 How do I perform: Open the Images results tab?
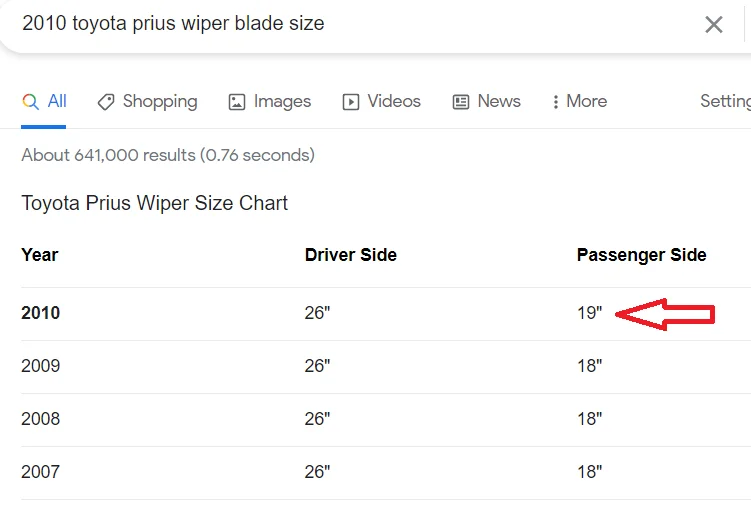pyautogui.click(x=282, y=102)
